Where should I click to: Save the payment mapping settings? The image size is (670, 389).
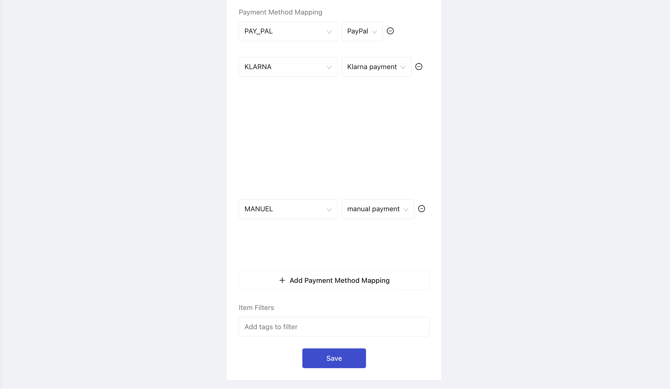tap(334, 358)
